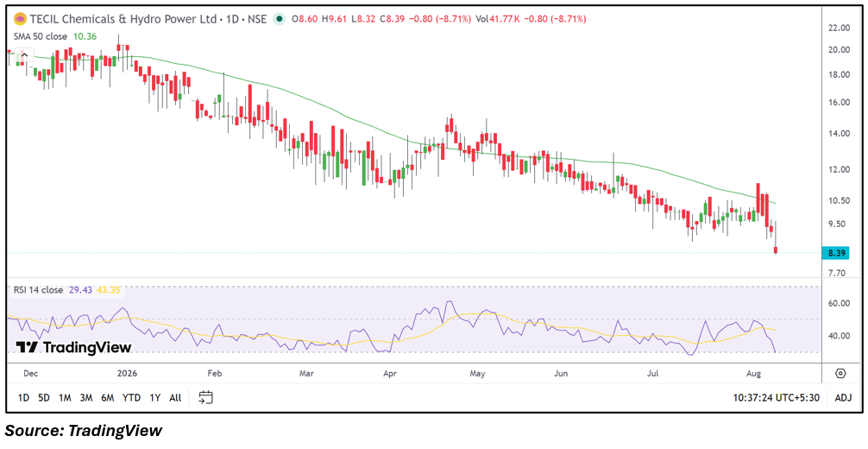Screen dimensions: 868x449
Task: Click the TradingView logo
Action: 73,348
